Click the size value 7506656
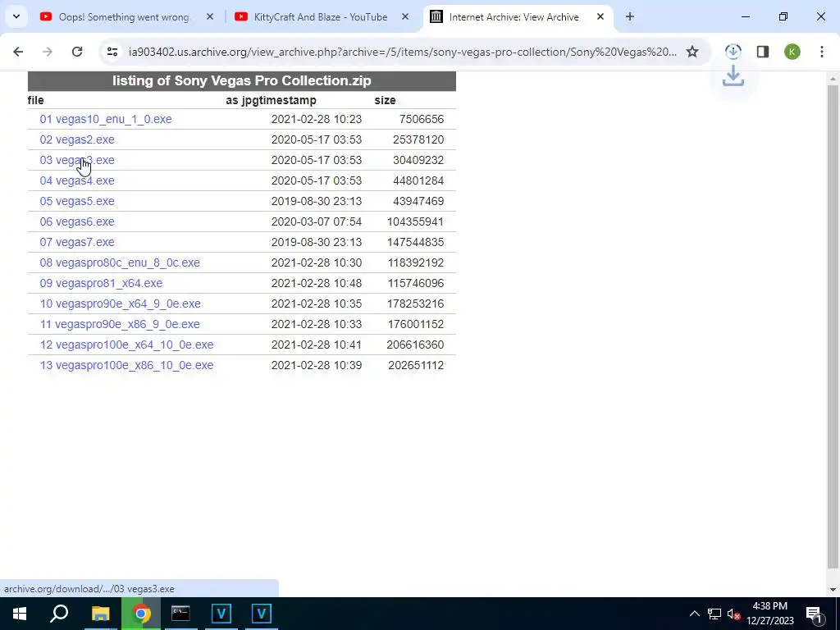Image resolution: width=840 pixels, height=630 pixels. point(421,120)
